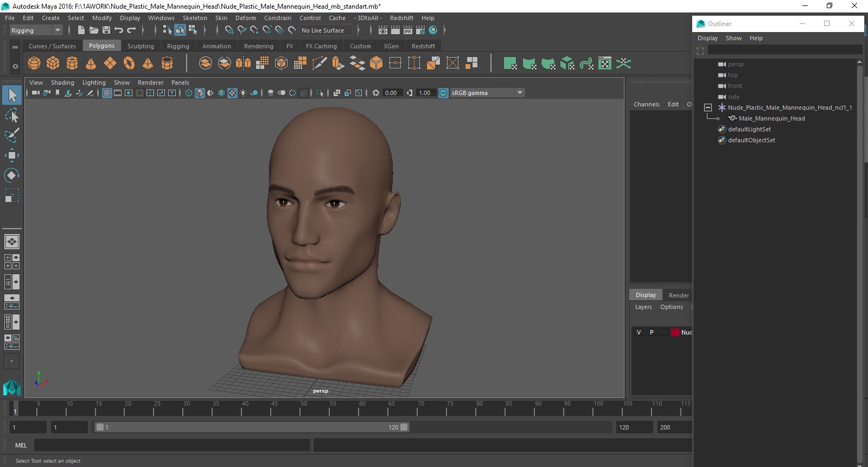Toggle textured display in viewport
The height and width of the screenshot is (467, 868).
coord(232,93)
